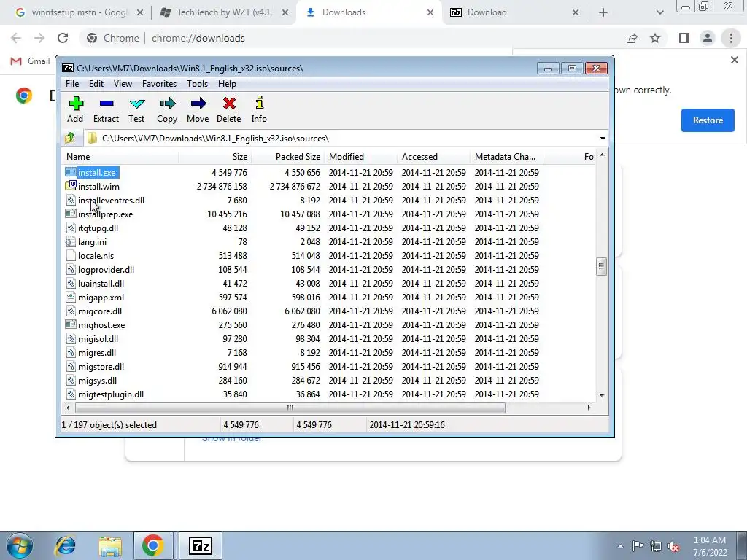747x560 pixels.
Task: Open Chrome profile avatar icon
Action: coord(708,38)
